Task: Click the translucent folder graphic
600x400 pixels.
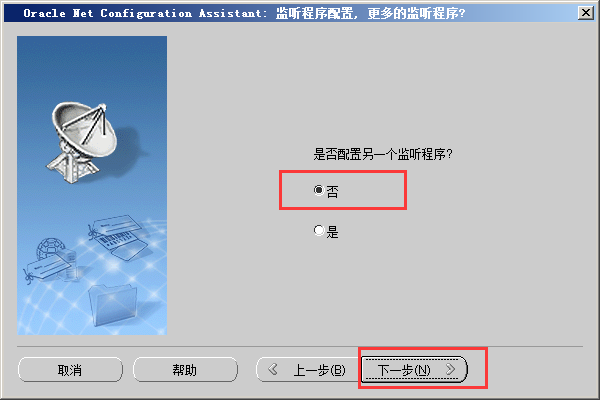Action: [113, 305]
